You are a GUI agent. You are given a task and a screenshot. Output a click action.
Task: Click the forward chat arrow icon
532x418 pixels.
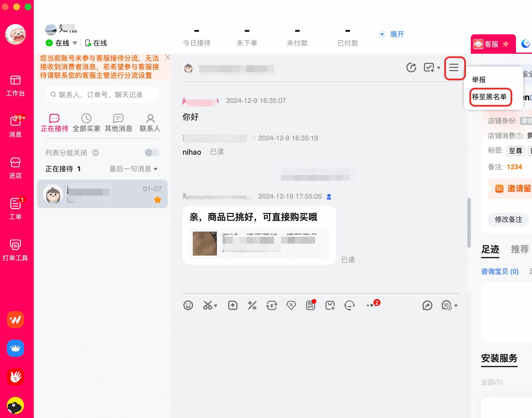(x=427, y=305)
